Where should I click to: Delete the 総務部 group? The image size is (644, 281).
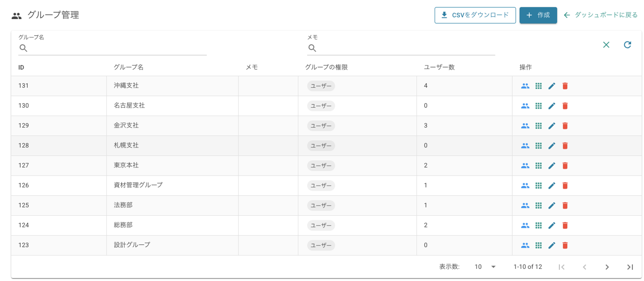pyautogui.click(x=565, y=225)
